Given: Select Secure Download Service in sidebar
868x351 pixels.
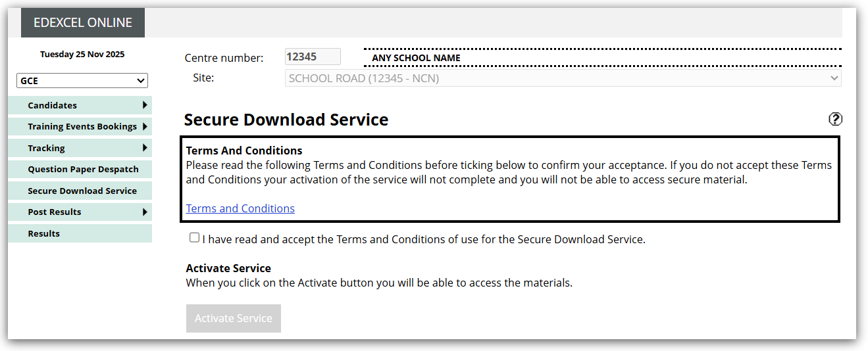Looking at the screenshot, I should click(x=82, y=191).
